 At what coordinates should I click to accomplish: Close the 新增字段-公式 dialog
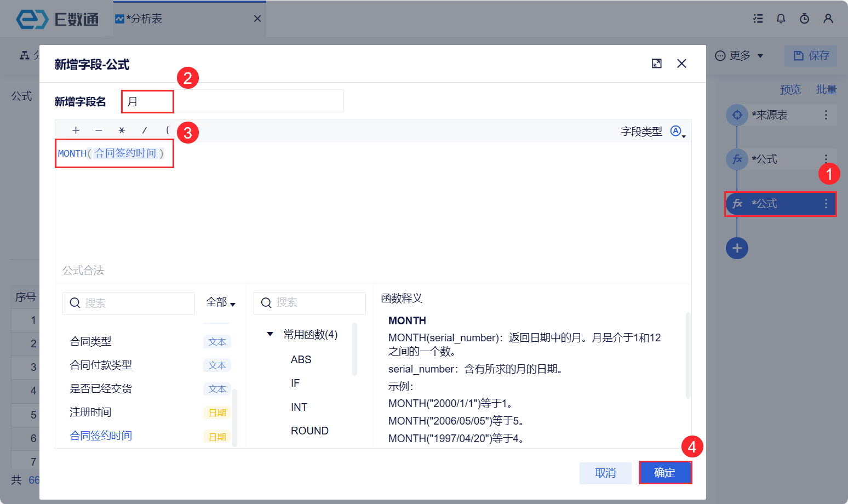(681, 64)
